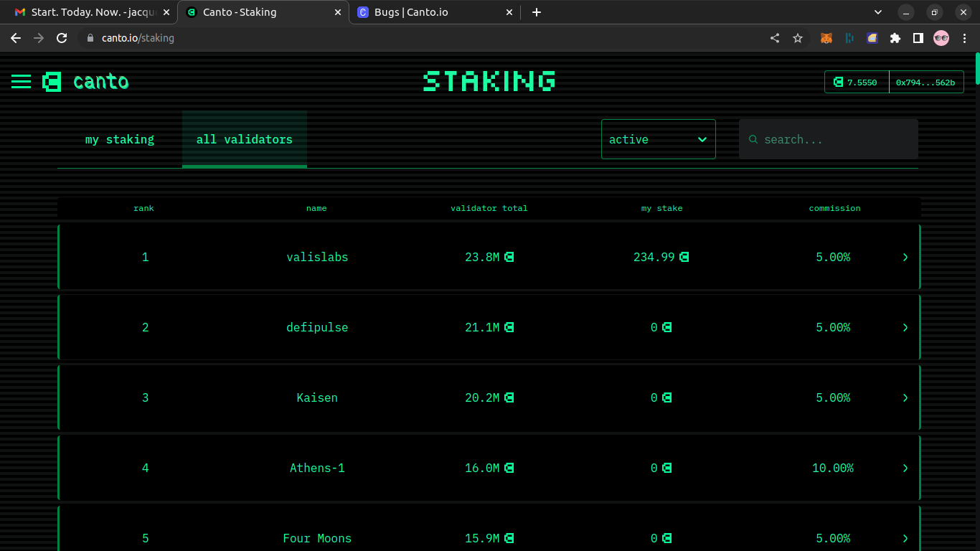Open the active status filter dropdown
The width and height of the screenshot is (980, 551).
click(x=659, y=139)
